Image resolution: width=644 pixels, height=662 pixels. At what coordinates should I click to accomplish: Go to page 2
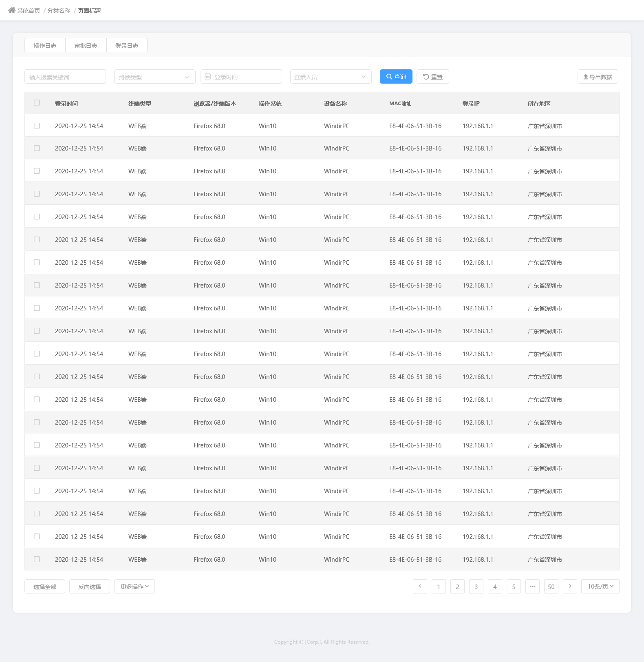pyautogui.click(x=457, y=586)
